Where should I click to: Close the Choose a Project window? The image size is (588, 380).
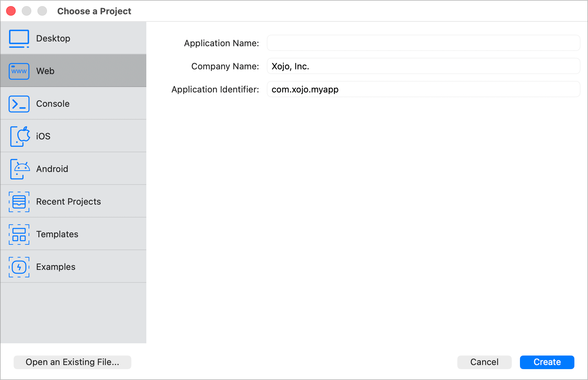[11, 11]
